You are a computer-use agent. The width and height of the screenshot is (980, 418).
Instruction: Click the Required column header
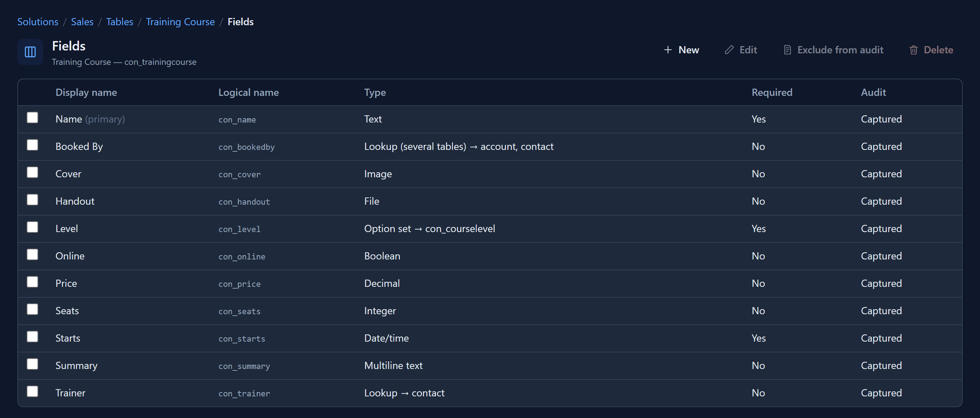(772, 92)
